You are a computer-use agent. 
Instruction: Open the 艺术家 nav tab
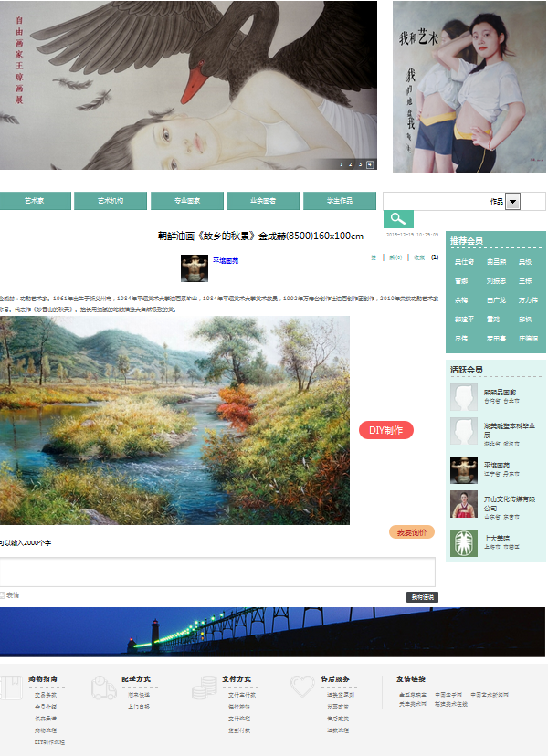point(35,201)
